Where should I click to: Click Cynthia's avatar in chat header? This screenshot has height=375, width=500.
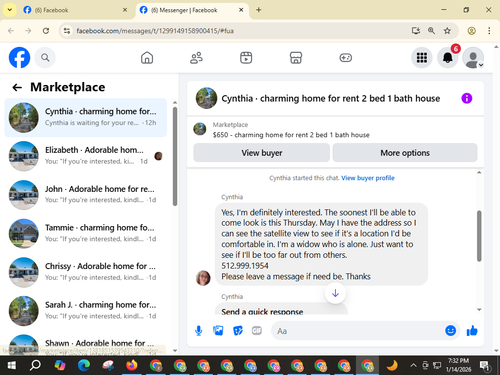point(206,98)
